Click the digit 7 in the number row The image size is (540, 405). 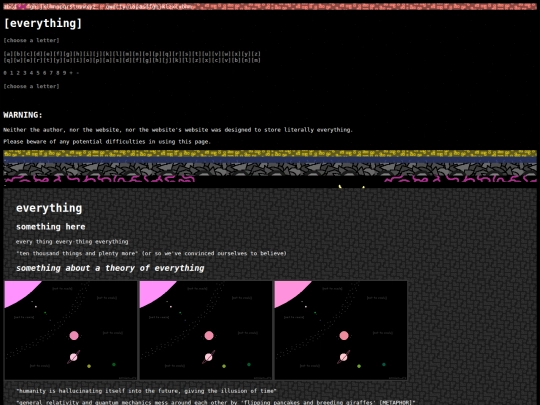(x=51, y=73)
